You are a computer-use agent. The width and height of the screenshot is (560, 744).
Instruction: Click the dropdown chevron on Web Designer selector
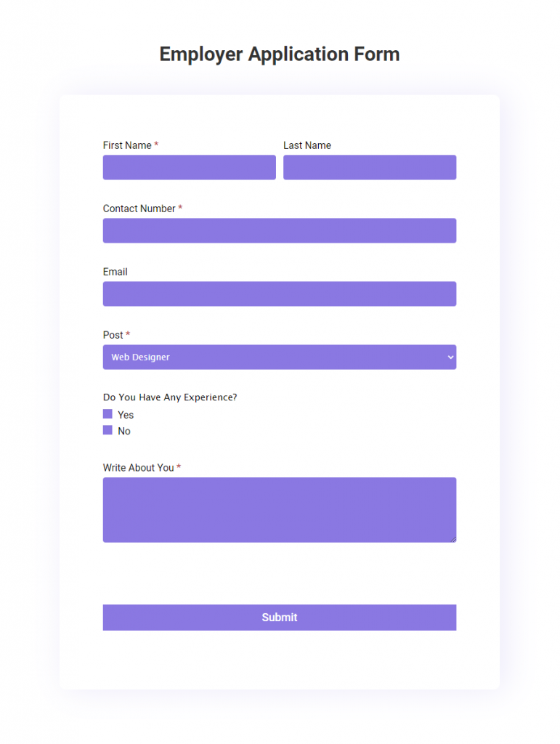[x=450, y=357]
